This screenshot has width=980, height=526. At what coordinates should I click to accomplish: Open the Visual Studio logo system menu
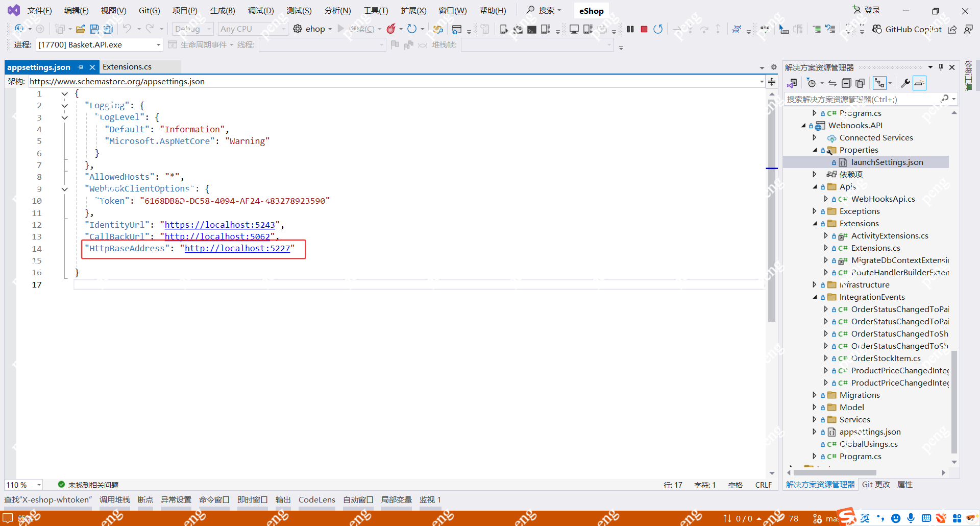pyautogui.click(x=14, y=10)
